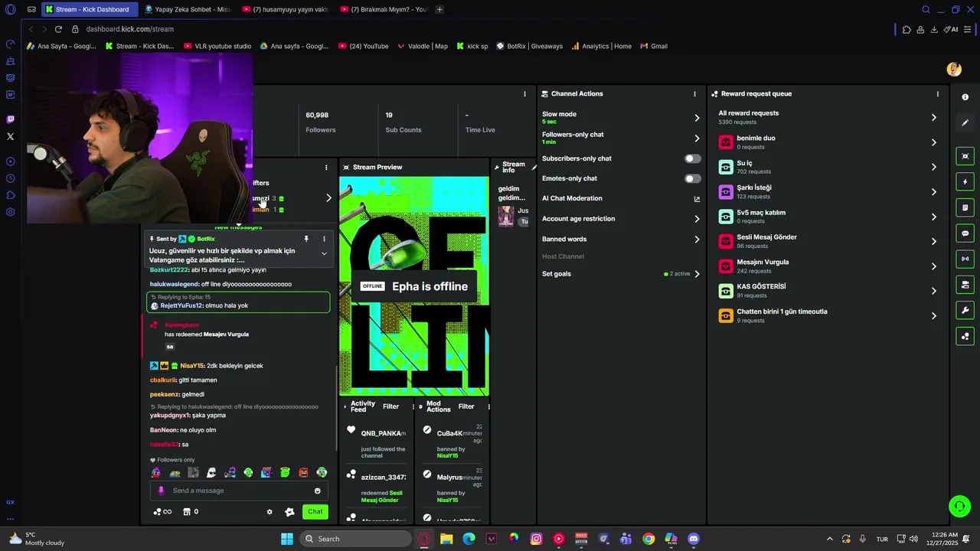Image resolution: width=980 pixels, height=551 pixels.
Task: Open the chat panel three-dot menu
Action: coord(326,168)
